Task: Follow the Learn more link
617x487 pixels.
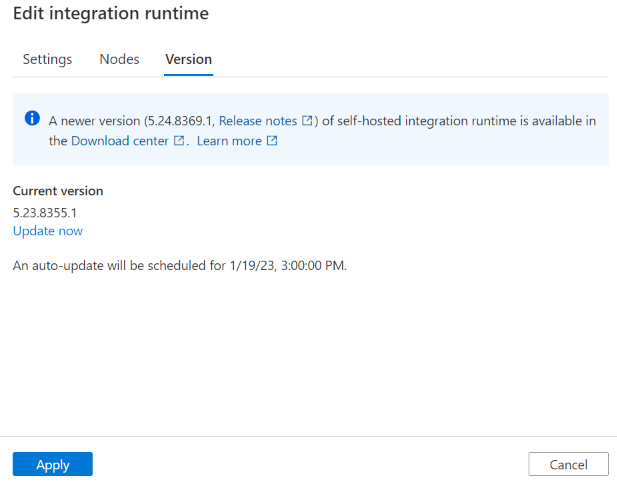Action: [229, 141]
